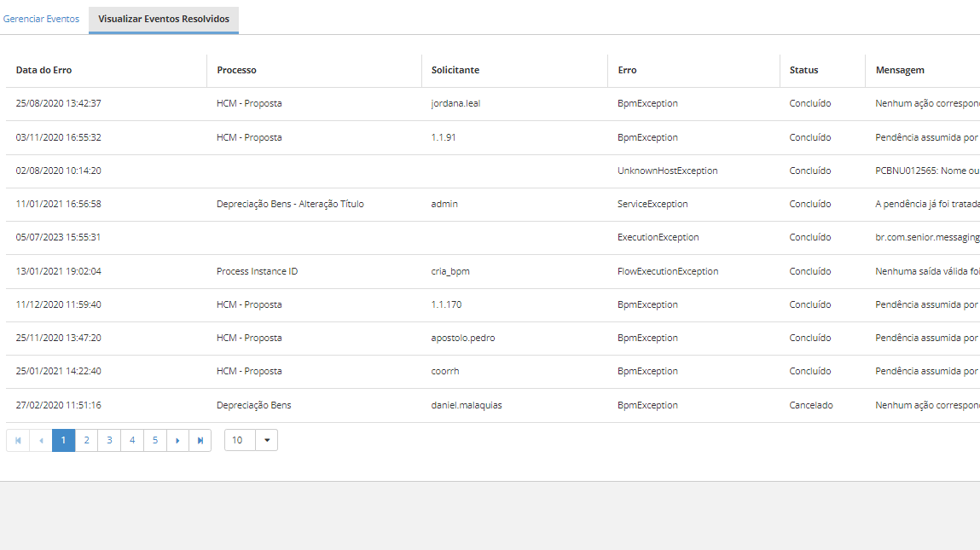Screen dimensions: 980x550
Task: Click the Mensagem column header
Action: pos(900,70)
